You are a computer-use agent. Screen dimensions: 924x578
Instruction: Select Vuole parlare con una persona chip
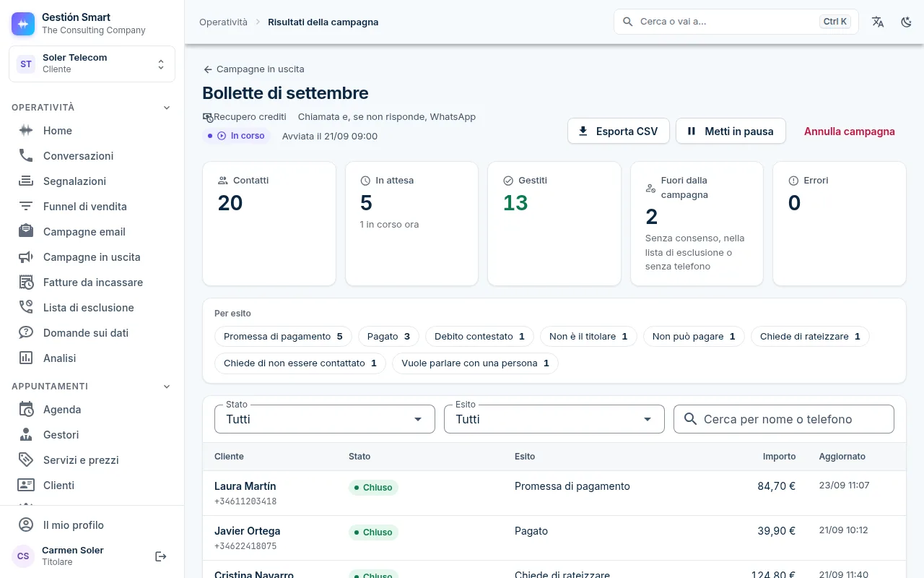click(475, 363)
